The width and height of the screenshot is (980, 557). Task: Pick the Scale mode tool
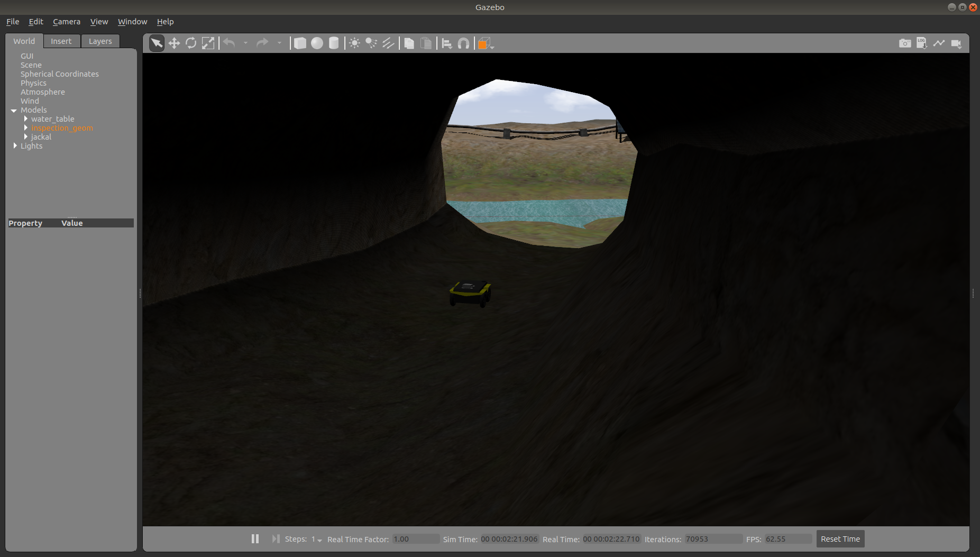[x=208, y=43]
